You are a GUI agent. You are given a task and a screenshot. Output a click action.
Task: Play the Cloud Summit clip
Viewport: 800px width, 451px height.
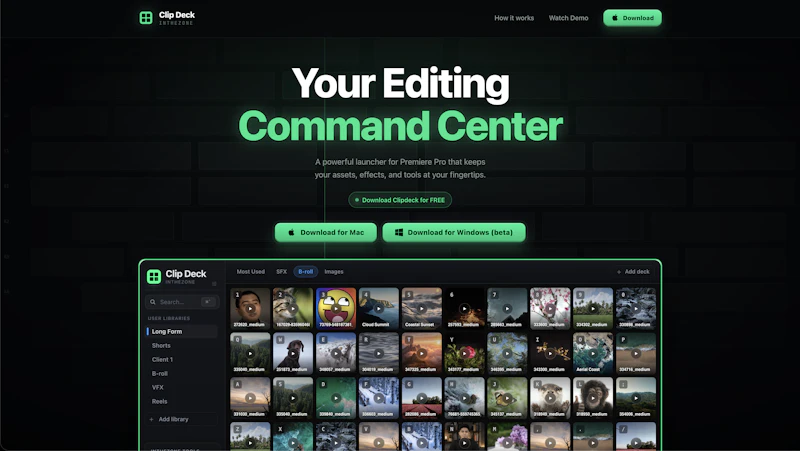[379, 308]
